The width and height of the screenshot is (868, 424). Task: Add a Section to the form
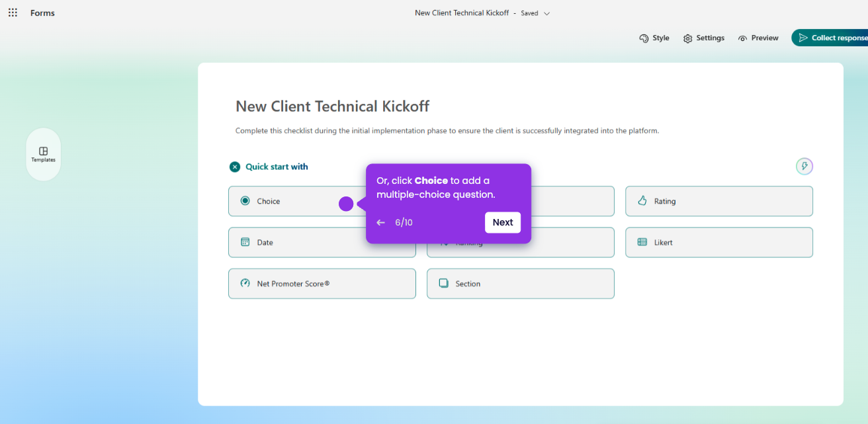521,284
